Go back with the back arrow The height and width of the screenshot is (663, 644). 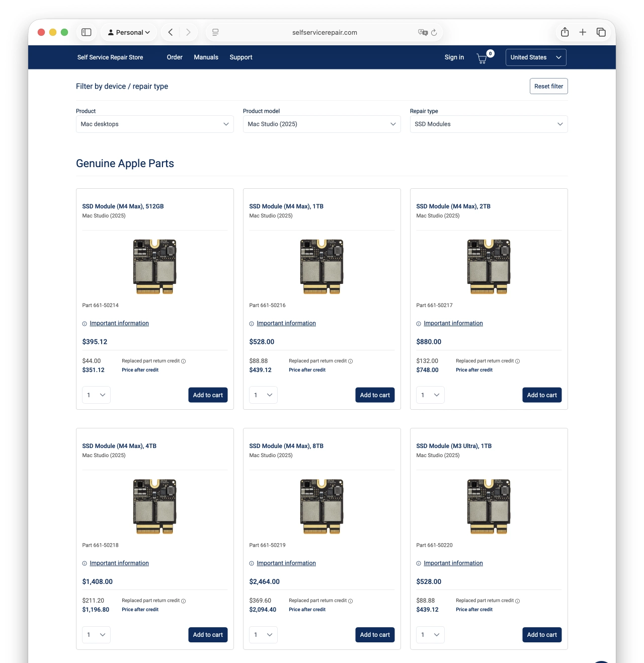171,32
